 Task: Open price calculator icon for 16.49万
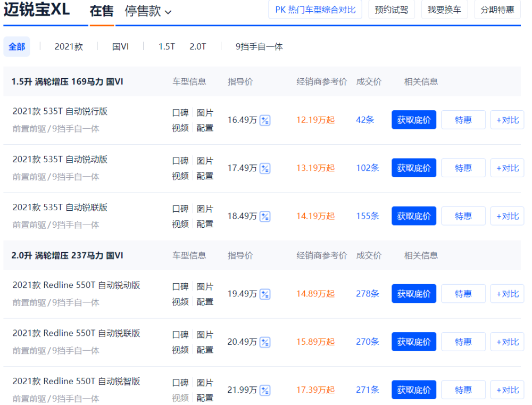pyautogui.click(x=264, y=120)
